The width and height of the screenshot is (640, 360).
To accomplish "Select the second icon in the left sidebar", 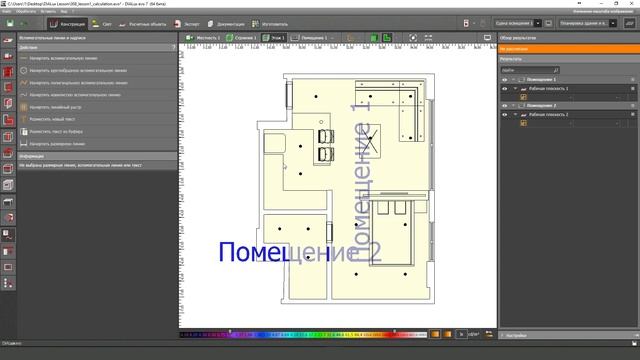I will tap(8, 56).
